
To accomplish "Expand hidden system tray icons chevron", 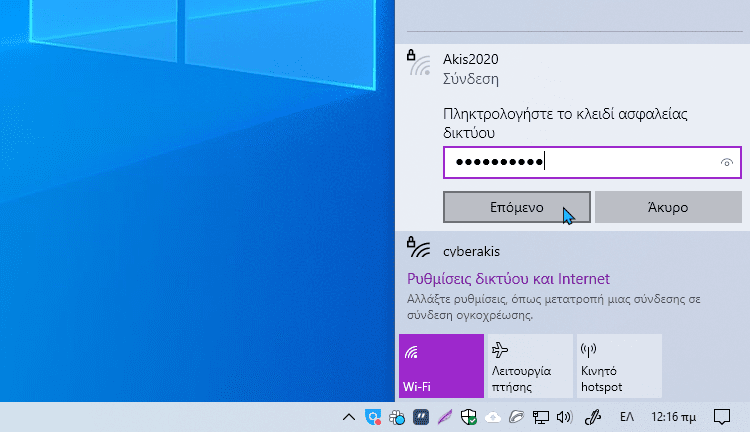I will coord(349,417).
